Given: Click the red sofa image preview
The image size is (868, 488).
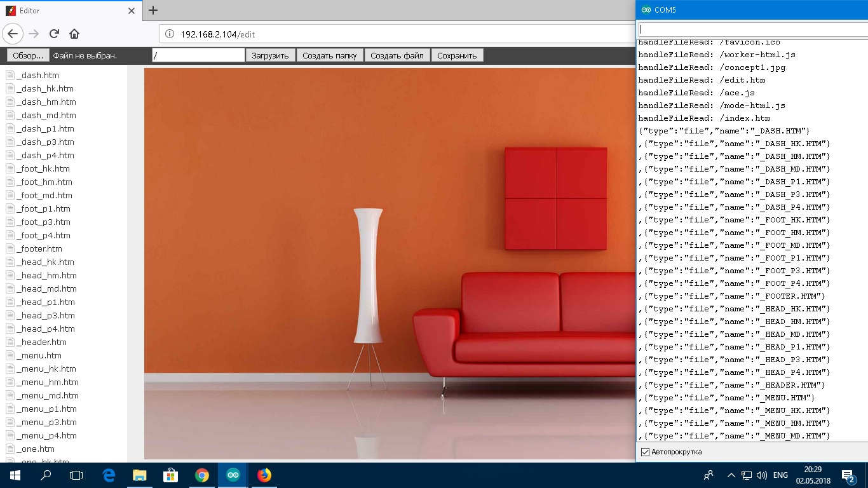Looking at the screenshot, I should [x=390, y=264].
